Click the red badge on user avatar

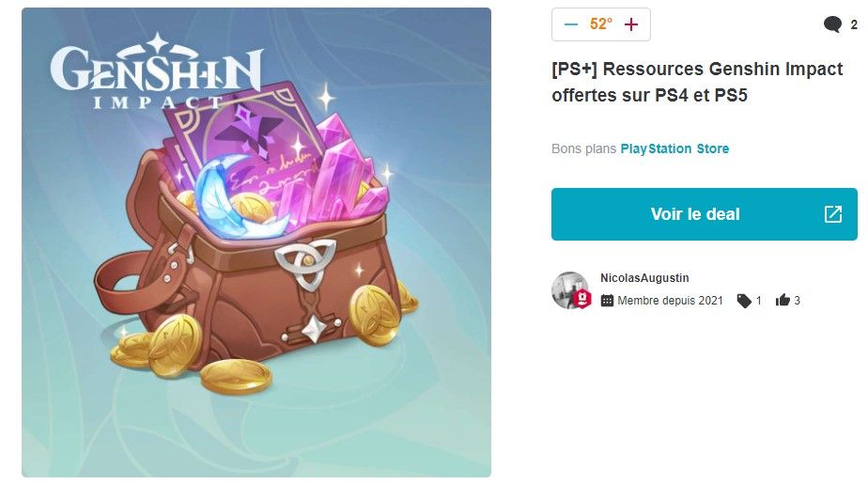(x=582, y=300)
